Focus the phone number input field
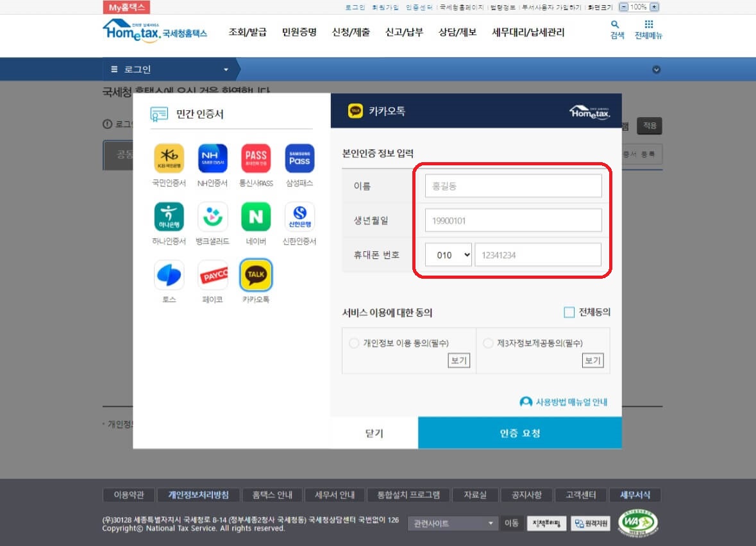Screen dimensions: 756x546 pyautogui.click(x=538, y=255)
